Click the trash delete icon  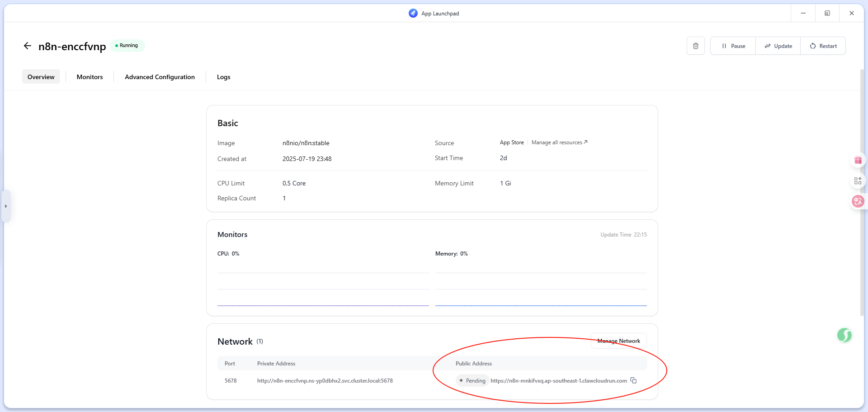(x=695, y=46)
